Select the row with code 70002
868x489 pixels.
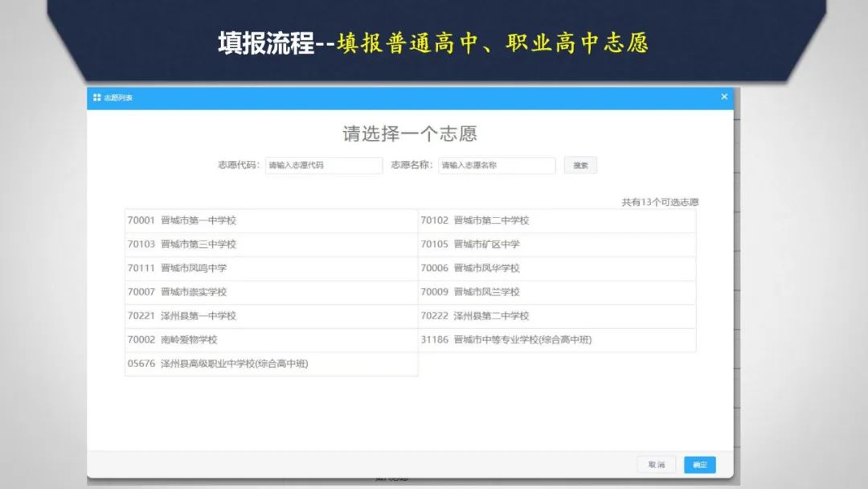click(x=272, y=339)
